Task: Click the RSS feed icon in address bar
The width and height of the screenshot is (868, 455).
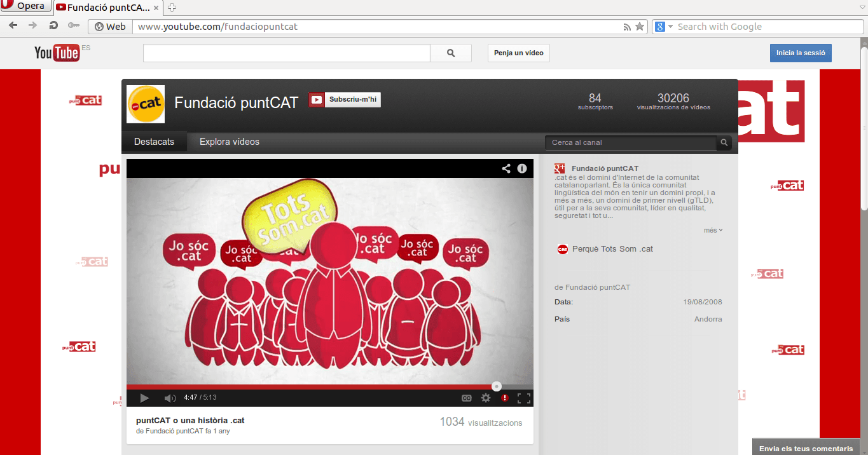Action: pos(627,27)
